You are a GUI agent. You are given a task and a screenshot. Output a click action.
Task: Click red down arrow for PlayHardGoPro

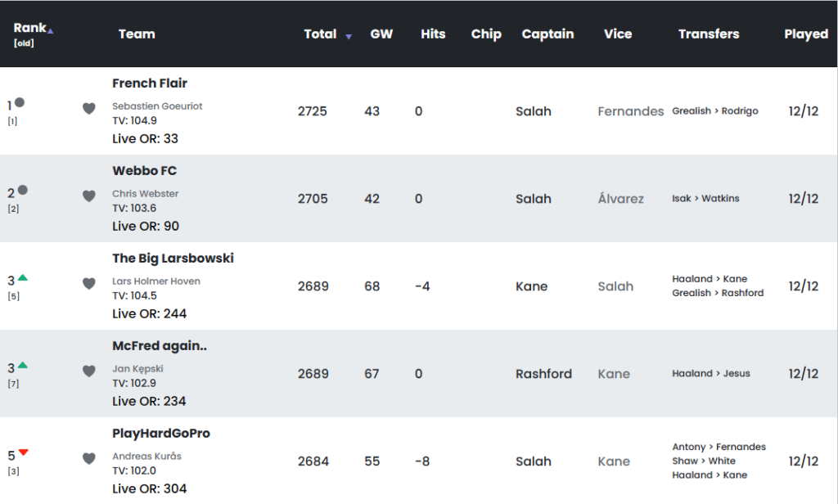(x=23, y=452)
